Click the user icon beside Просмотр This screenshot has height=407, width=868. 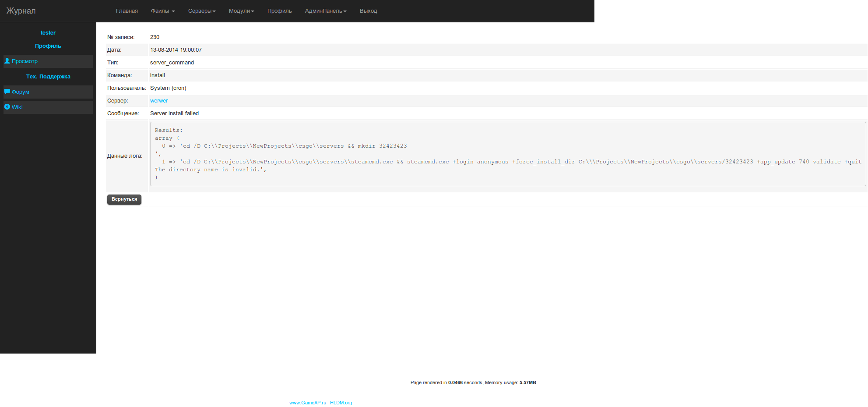tap(7, 61)
